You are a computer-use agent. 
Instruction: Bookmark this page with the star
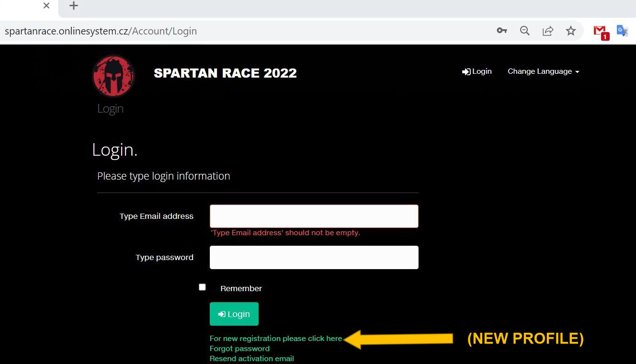coord(570,31)
